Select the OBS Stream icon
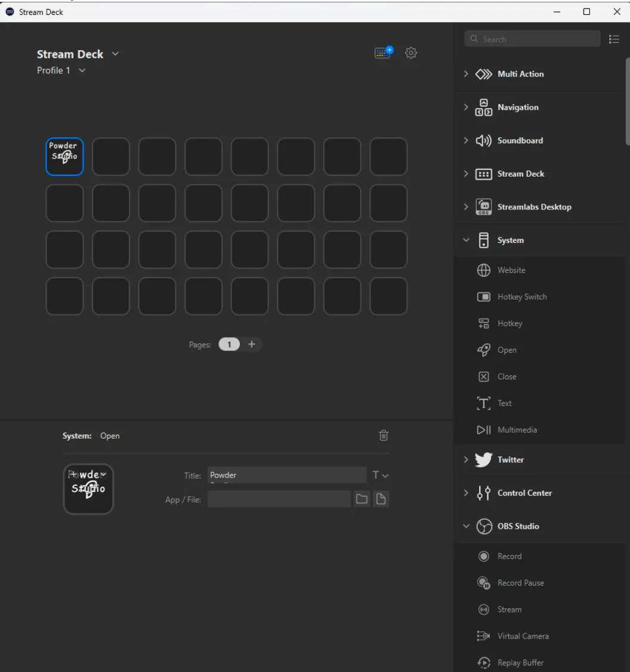Screen dimensions: 630x672 click(x=483, y=609)
